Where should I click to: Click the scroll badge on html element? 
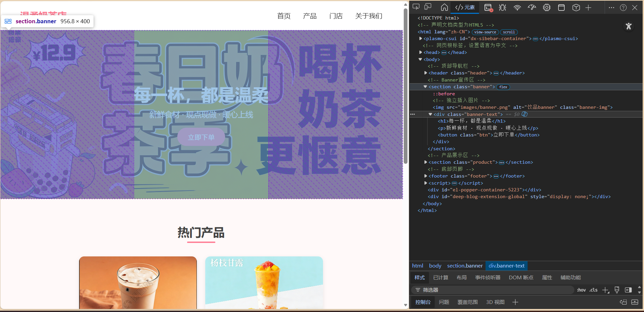pos(509,32)
